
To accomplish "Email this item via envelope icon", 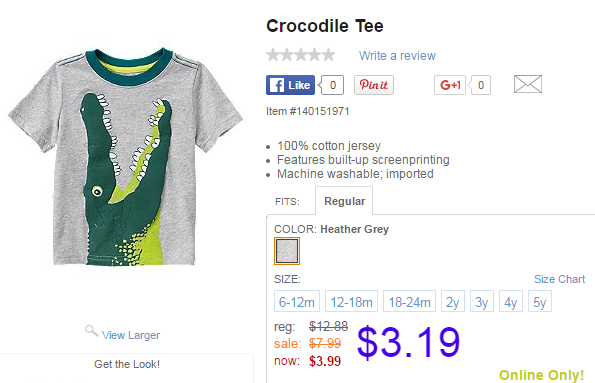I will (x=528, y=84).
